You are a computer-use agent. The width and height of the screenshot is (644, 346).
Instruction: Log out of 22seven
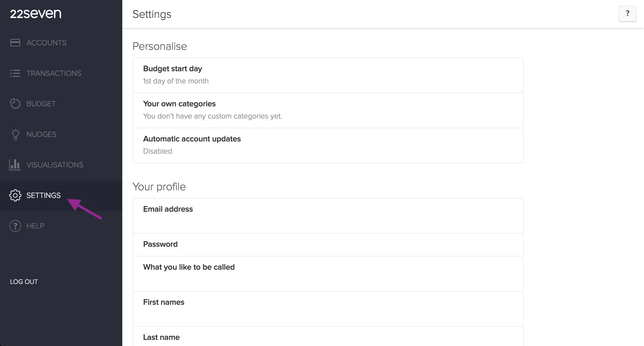[x=24, y=282]
